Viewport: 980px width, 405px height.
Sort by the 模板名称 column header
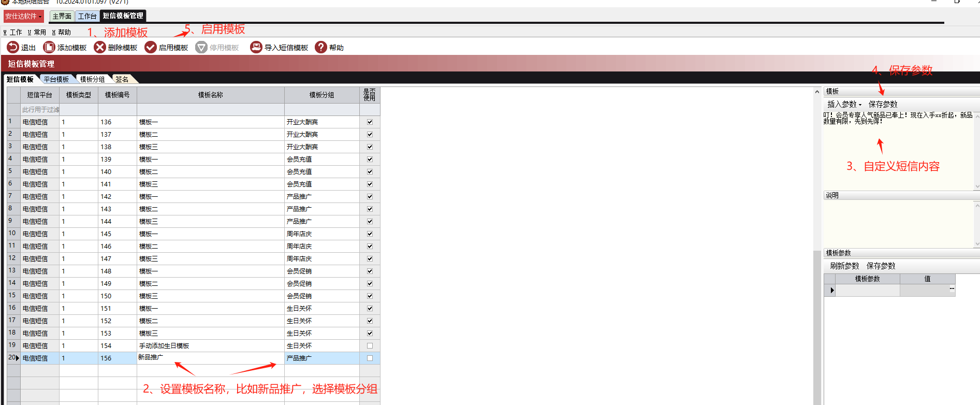[x=211, y=95]
